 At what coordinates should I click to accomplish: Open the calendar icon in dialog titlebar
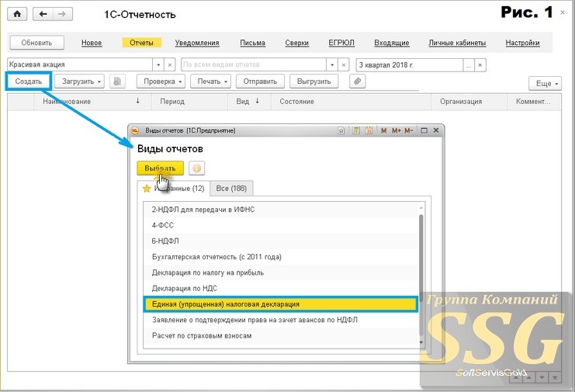369,130
